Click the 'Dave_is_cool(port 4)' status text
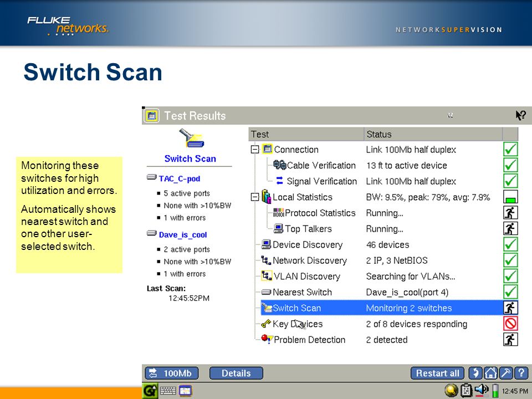 point(407,293)
